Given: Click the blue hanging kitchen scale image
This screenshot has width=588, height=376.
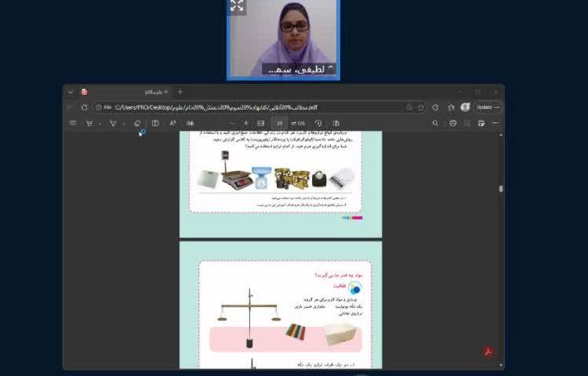Looking at the screenshot, I should pos(260,177).
